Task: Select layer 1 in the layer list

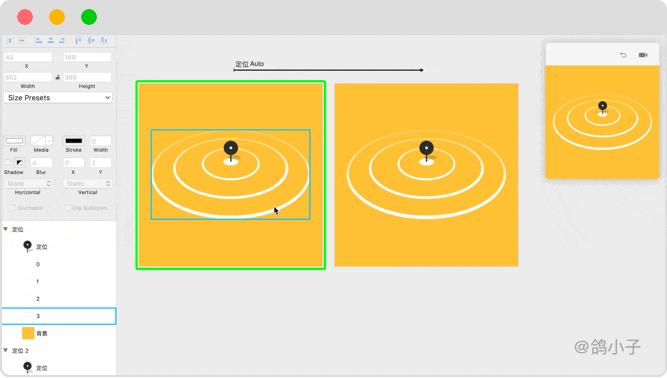Action: pyautogui.click(x=59, y=281)
